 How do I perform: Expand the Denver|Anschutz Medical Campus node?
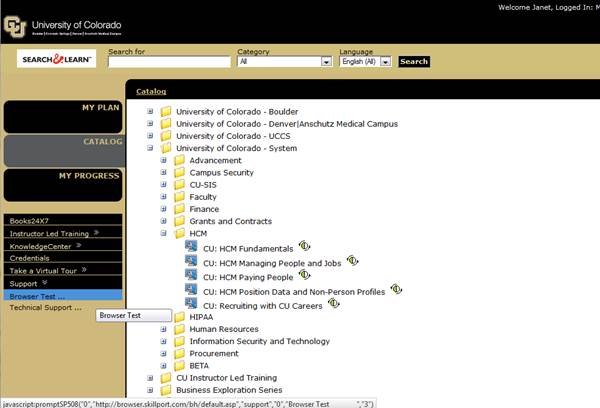click(x=150, y=124)
